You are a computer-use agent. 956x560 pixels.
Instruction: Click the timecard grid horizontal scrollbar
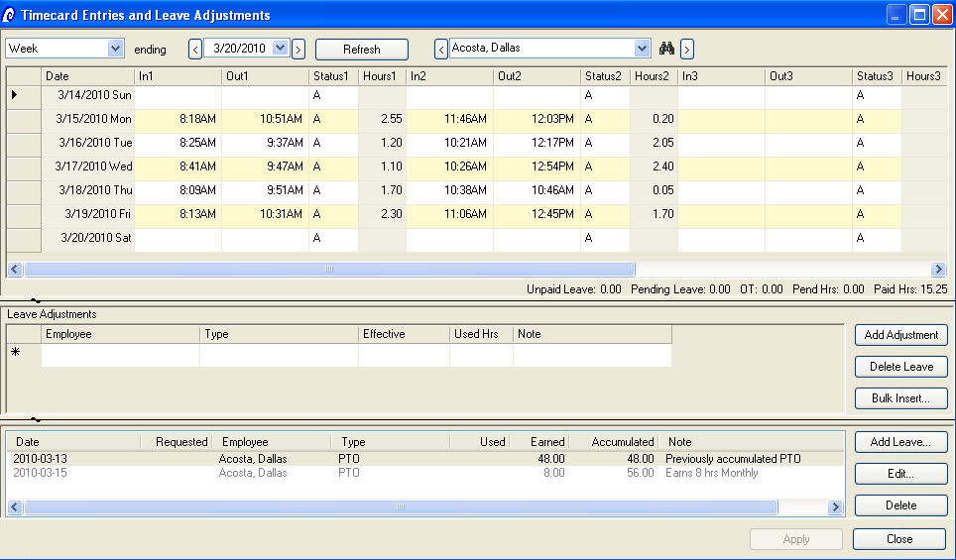point(329,269)
